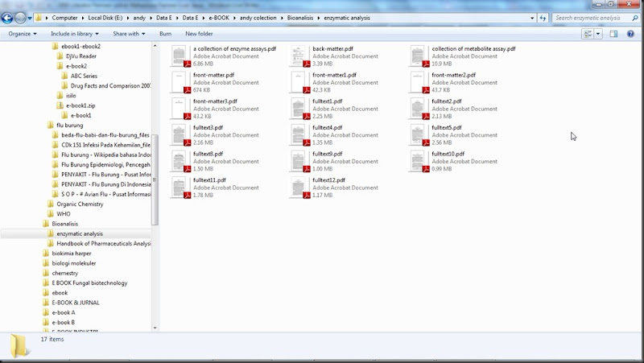Click the Search enzymatic analysis field
644x363 pixels.
592,18
